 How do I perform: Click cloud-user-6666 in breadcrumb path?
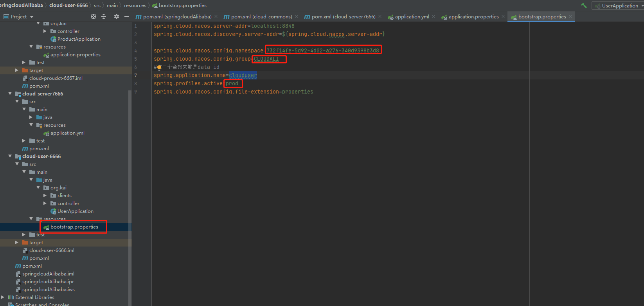68,5
